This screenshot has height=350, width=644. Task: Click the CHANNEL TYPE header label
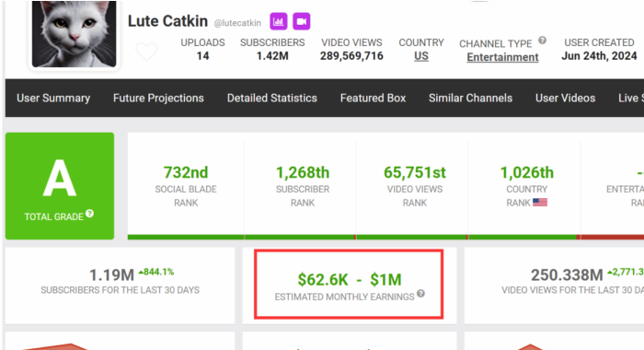[x=495, y=43]
